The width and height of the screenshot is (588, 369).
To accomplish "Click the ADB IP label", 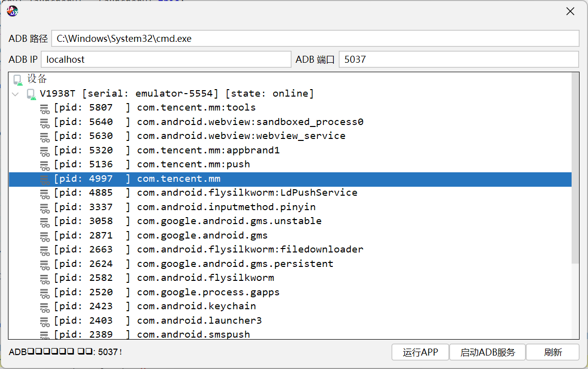I will (x=23, y=59).
